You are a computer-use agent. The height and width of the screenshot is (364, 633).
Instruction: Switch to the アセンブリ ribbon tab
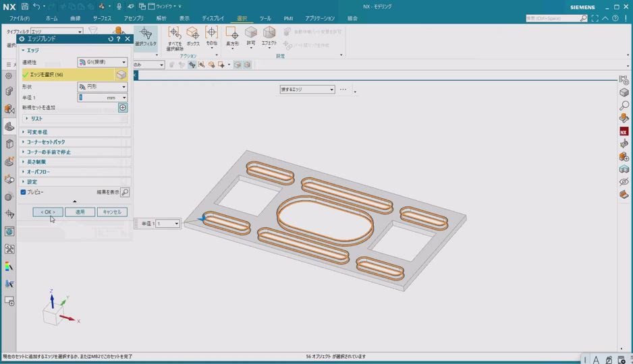tap(134, 19)
